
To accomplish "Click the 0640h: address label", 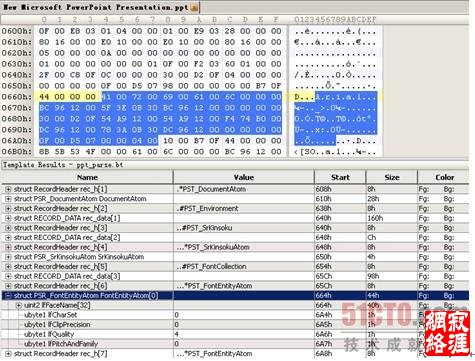I will tap(17, 75).
